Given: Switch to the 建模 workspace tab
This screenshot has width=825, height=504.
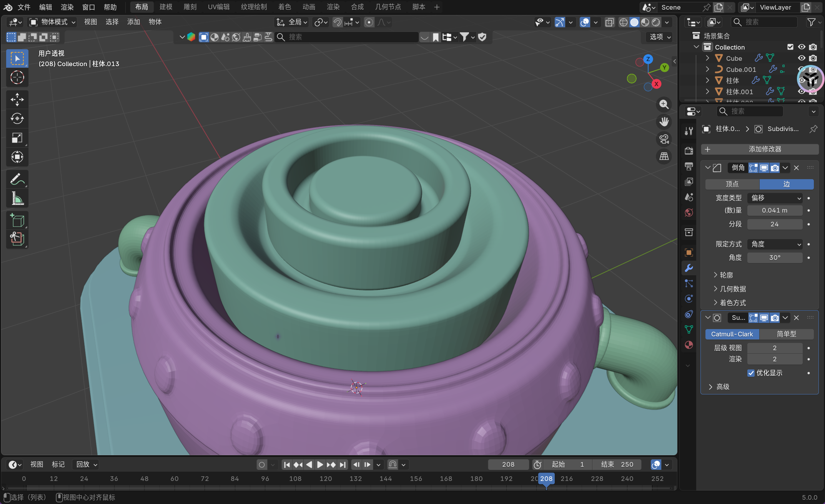Looking at the screenshot, I should tap(166, 7).
